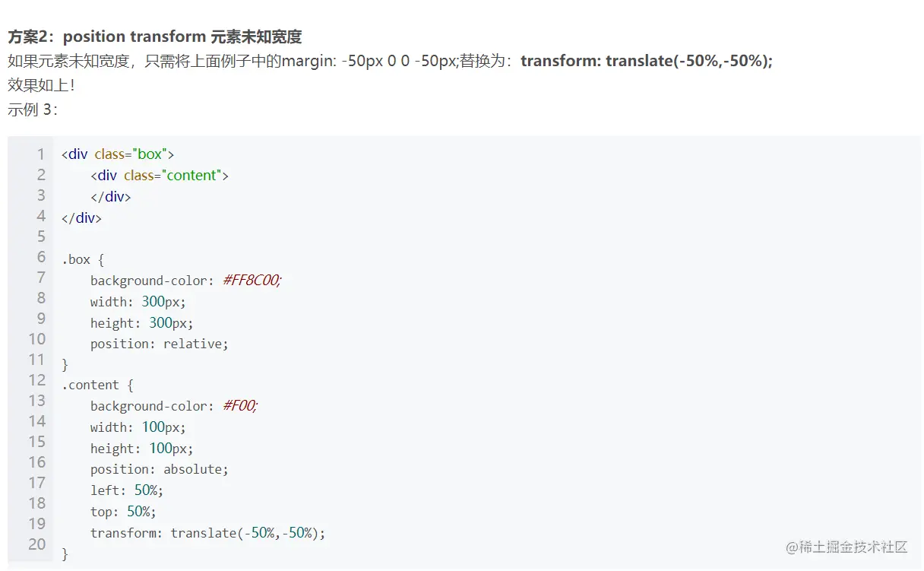
Task: Click line number 1 in the gutter
Action: tap(41, 154)
